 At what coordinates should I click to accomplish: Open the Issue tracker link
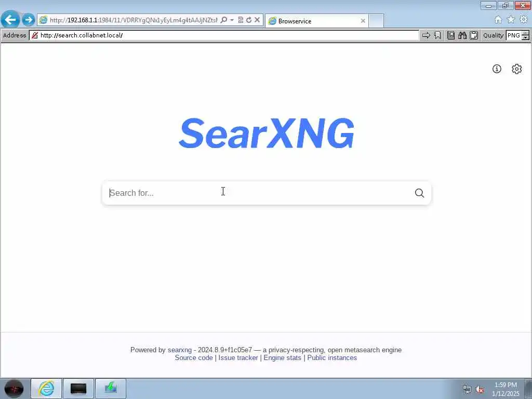(238, 357)
